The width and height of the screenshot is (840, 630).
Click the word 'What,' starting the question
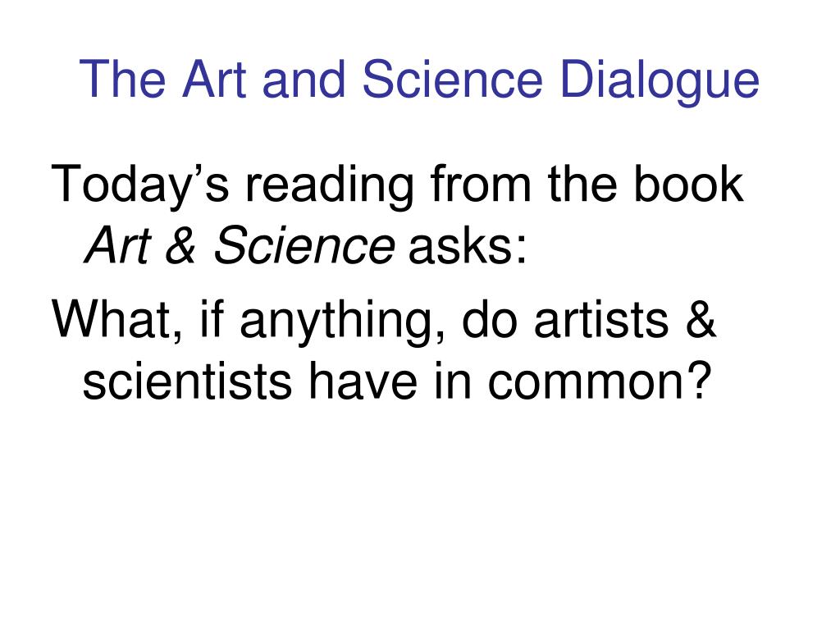click(117, 321)
